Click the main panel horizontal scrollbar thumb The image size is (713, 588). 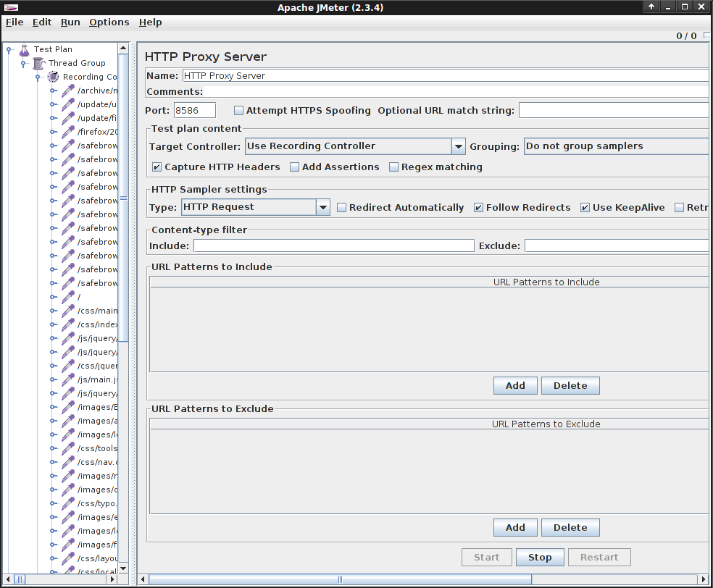pos(340,579)
